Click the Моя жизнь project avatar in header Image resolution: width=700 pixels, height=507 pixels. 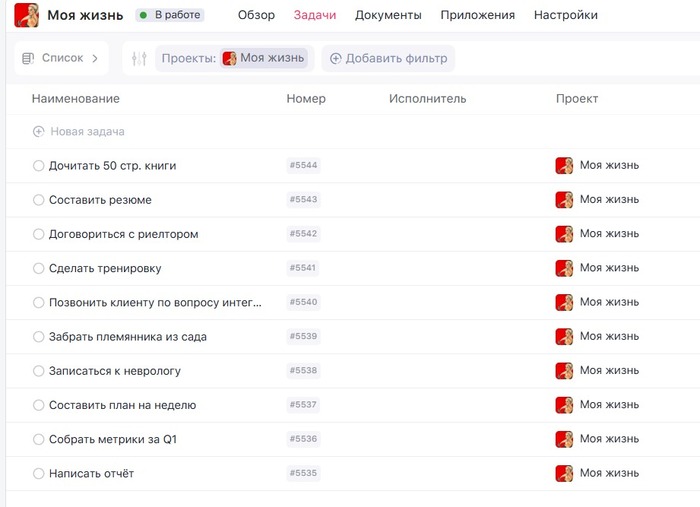tap(26, 15)
